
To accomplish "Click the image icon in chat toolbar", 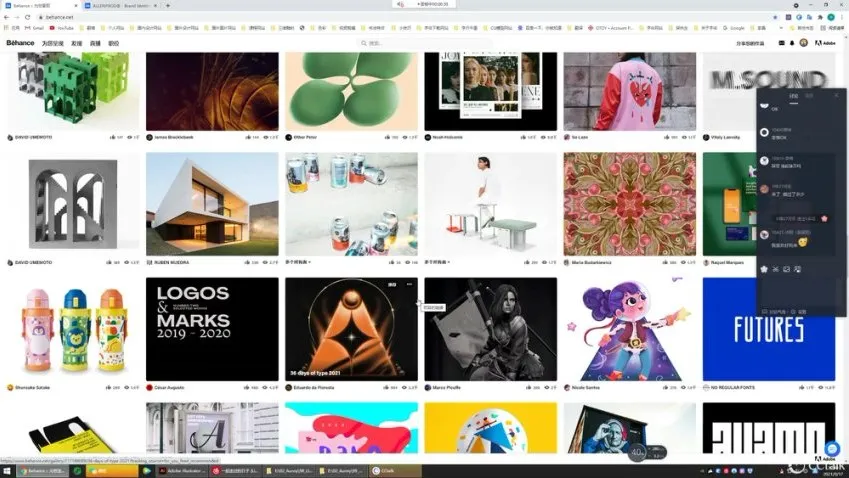I will tap(787, 269).
